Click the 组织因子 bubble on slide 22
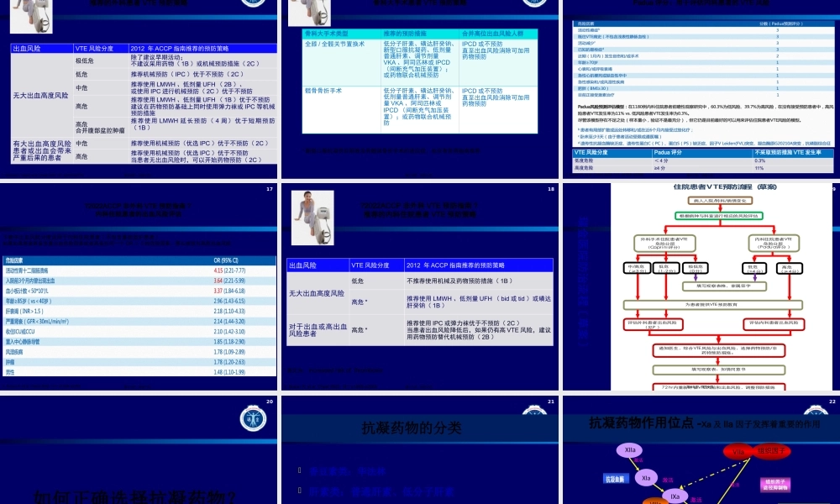840x504 pixels. 772,451
